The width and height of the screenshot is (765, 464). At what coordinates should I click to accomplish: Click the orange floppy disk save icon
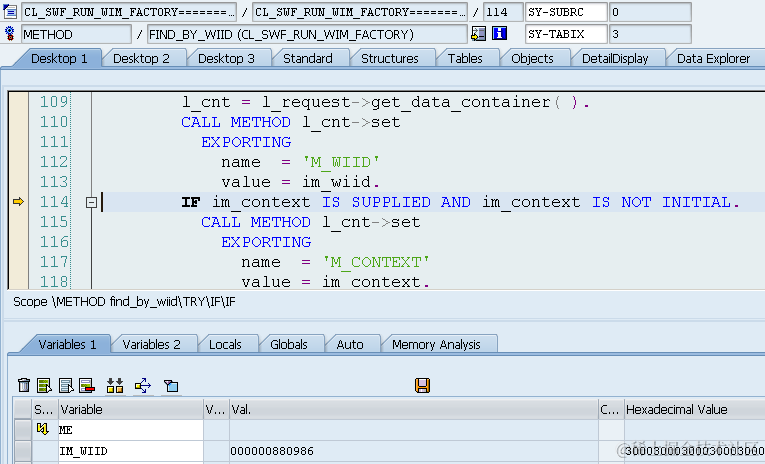pos(423,385)
